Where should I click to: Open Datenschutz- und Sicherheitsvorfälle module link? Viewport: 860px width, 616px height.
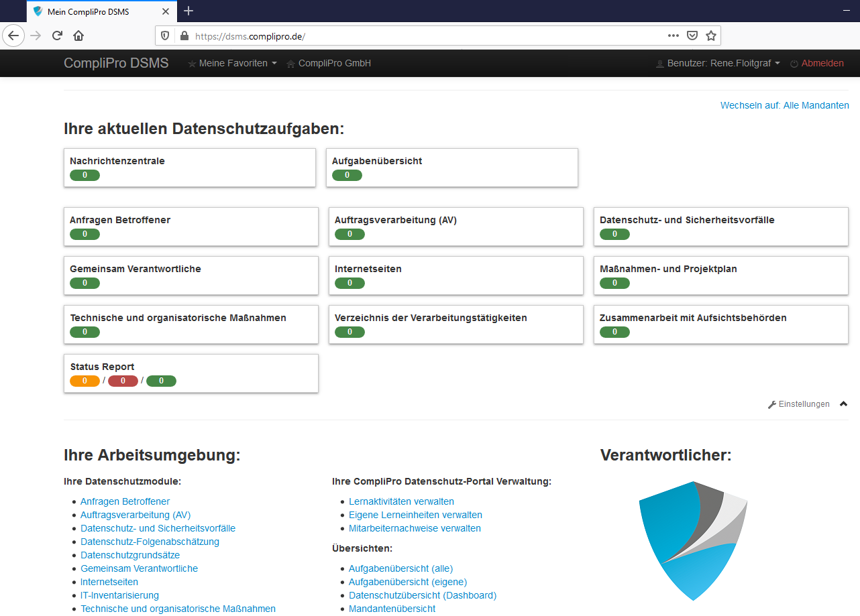tap(158, 528)
